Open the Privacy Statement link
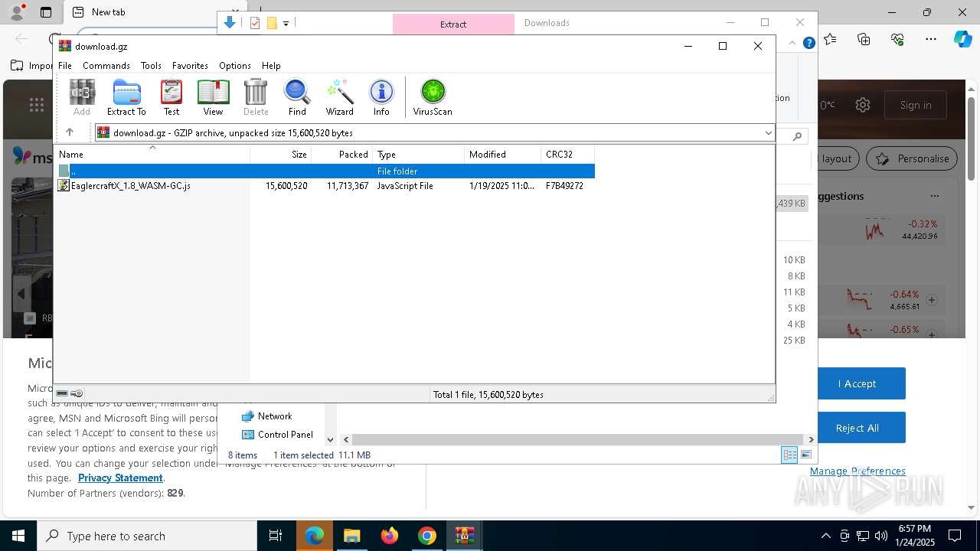The width and height of the screenshot is (980, 551). (120, 478)
